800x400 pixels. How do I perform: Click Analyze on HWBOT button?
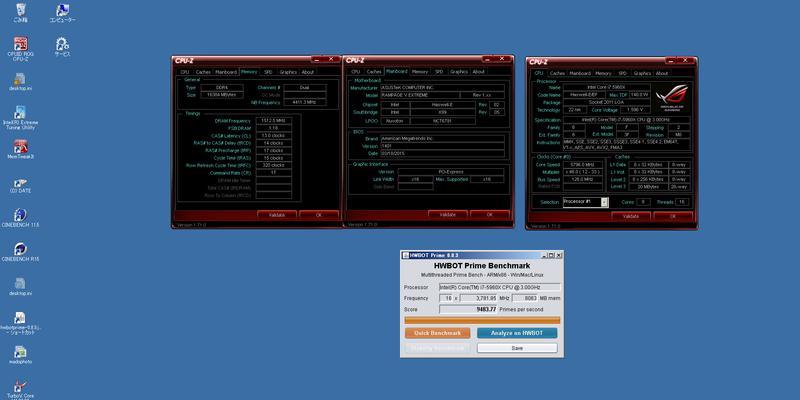[x=517, y=333]
